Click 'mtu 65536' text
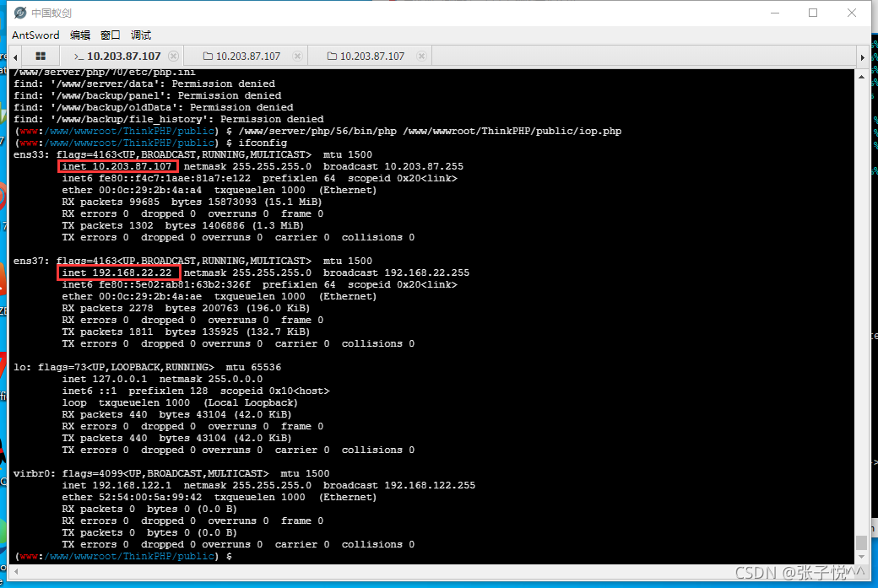The height and width of the screenshot is (588, 878). (253, 367)
